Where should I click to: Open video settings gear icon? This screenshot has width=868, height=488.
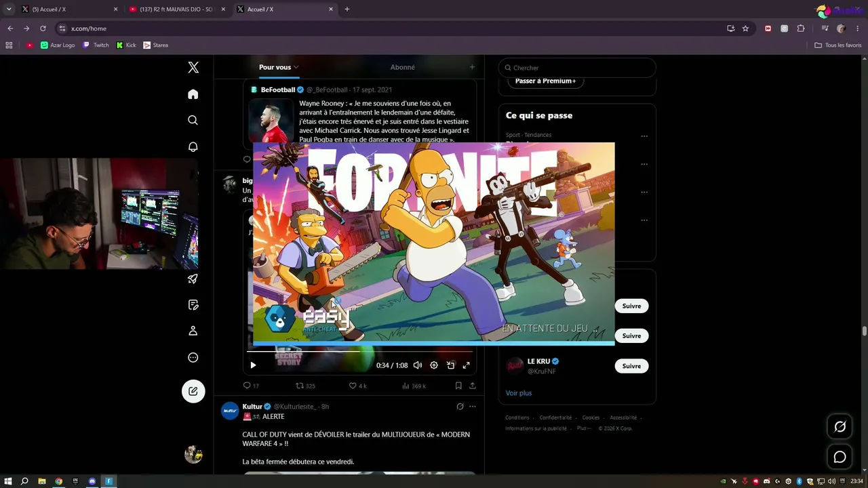434,365
